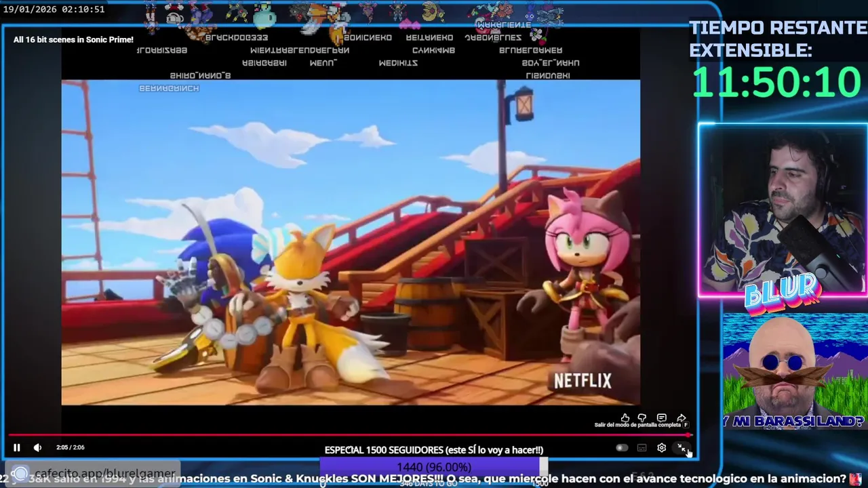Seek on the red progress bar

coord(349,435)
